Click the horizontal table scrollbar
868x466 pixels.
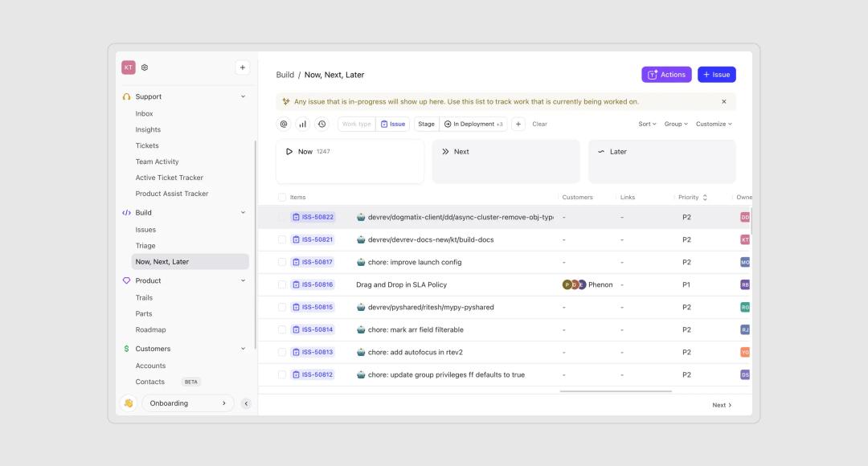click(616, 391)
